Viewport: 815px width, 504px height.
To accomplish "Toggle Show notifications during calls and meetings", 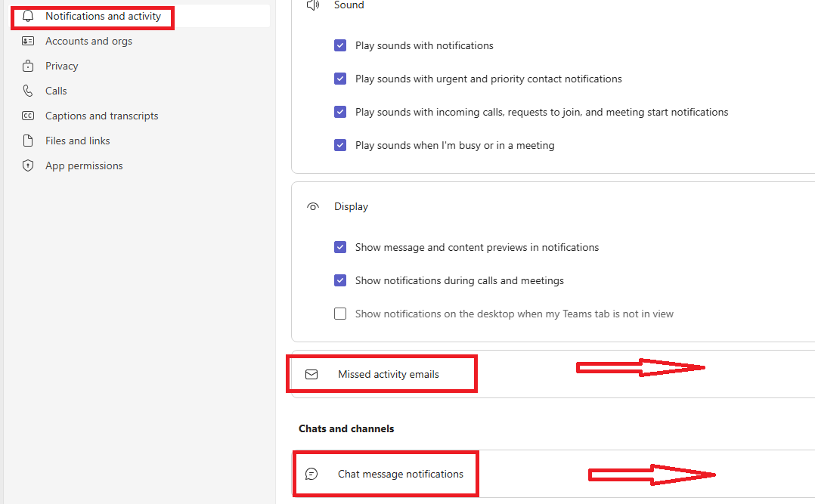I will tap(340, 280).
